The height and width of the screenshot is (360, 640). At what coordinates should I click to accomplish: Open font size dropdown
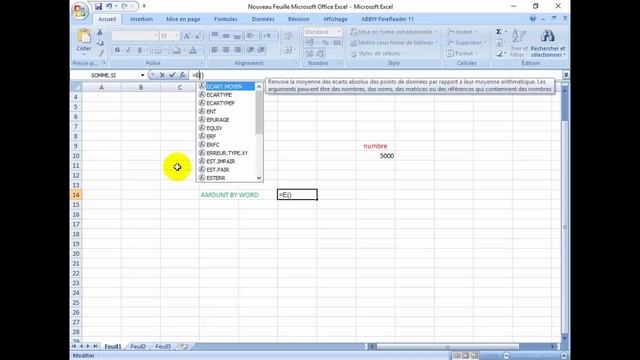coord(177,36)
